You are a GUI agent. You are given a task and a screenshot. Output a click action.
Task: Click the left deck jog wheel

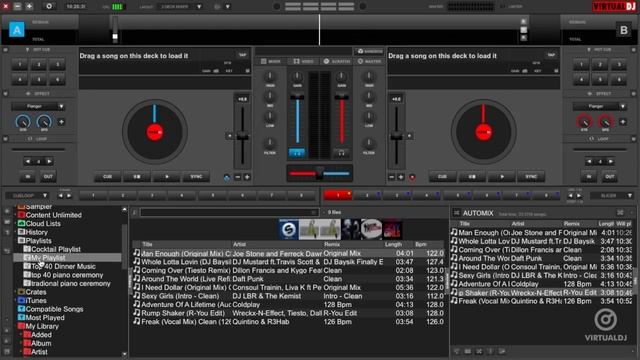155,131
